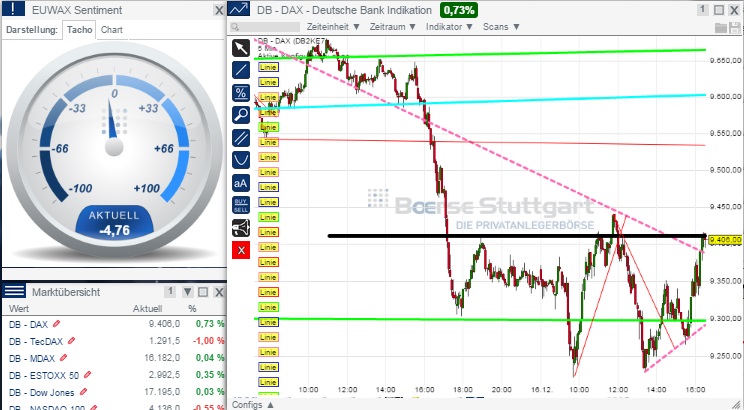744x410 pixels.
Task: Expand the Configs panel
Action: point(252,405)
